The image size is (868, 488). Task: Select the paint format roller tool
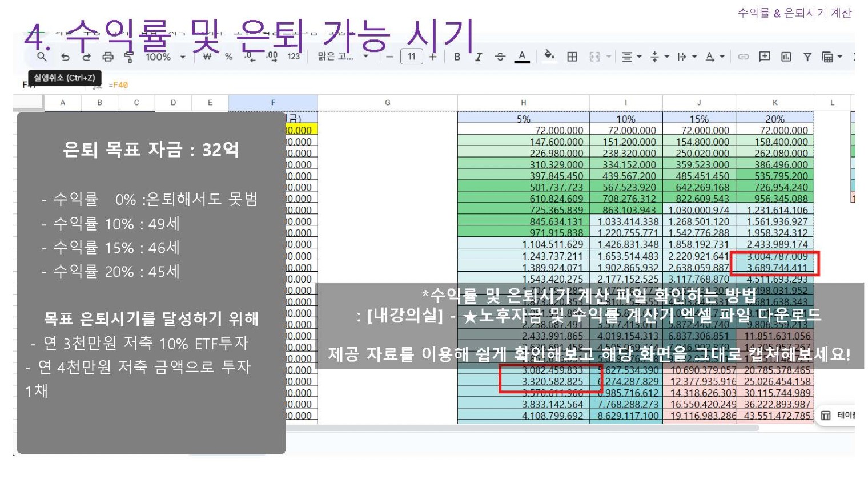[129, 57]
